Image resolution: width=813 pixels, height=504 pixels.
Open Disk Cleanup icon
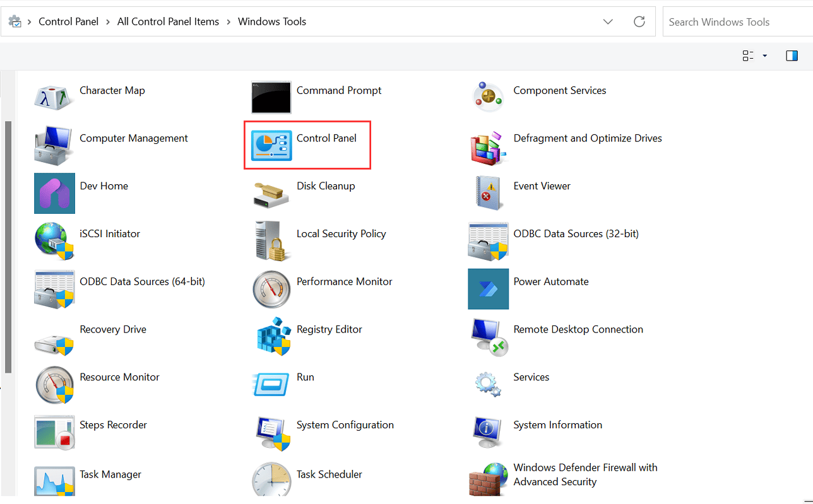click(x=271, y=193)
